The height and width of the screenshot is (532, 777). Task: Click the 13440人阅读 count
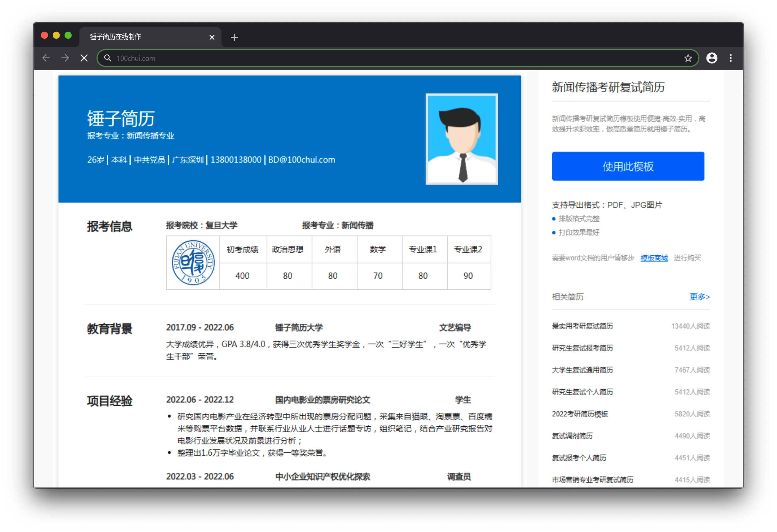[x=691, y=326]
